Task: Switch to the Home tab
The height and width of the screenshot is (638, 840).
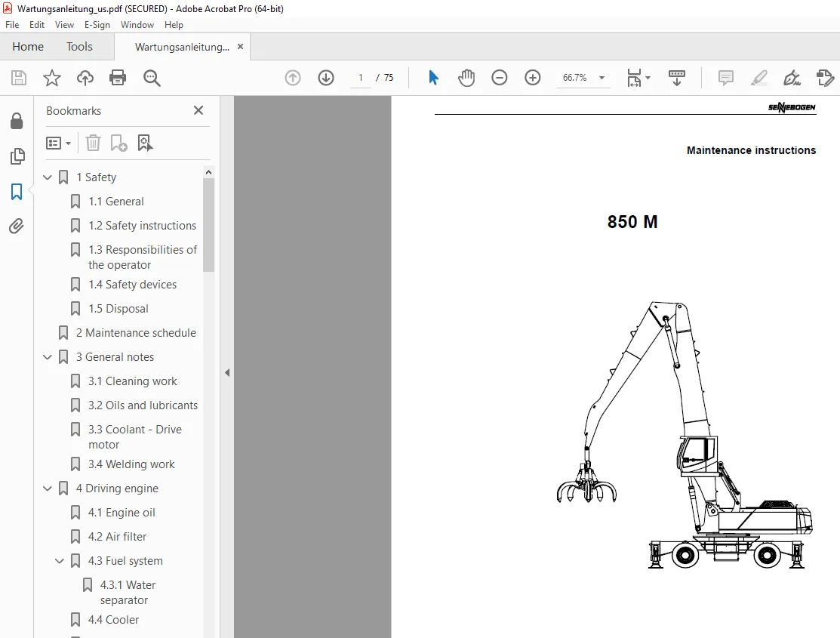Action: coord(28,47)
